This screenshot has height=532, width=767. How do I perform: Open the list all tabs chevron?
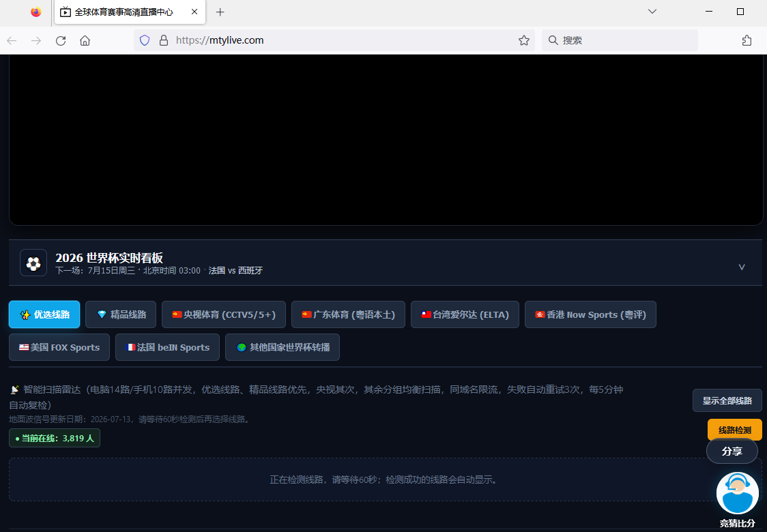tap(652, 11)
